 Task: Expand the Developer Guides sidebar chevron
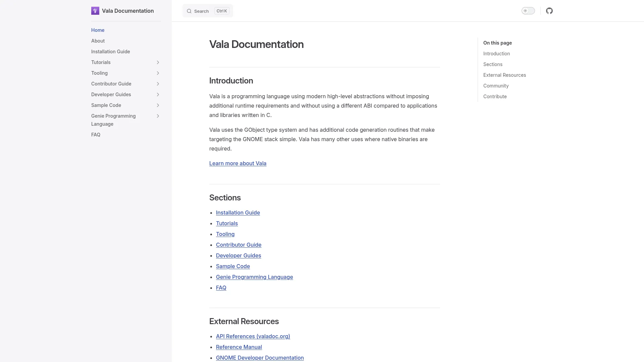[158, 95]
